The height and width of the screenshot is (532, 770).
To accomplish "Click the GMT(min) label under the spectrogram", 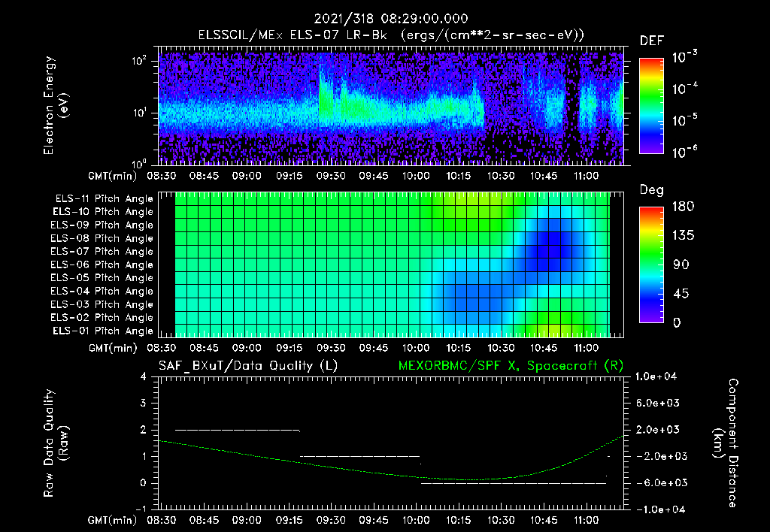I will [113, 176].
